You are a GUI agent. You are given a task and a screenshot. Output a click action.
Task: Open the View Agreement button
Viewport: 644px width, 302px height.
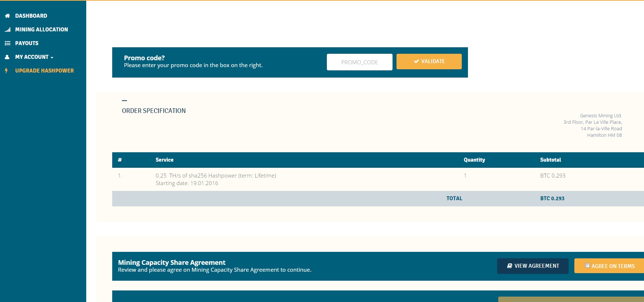pos(533,266)
